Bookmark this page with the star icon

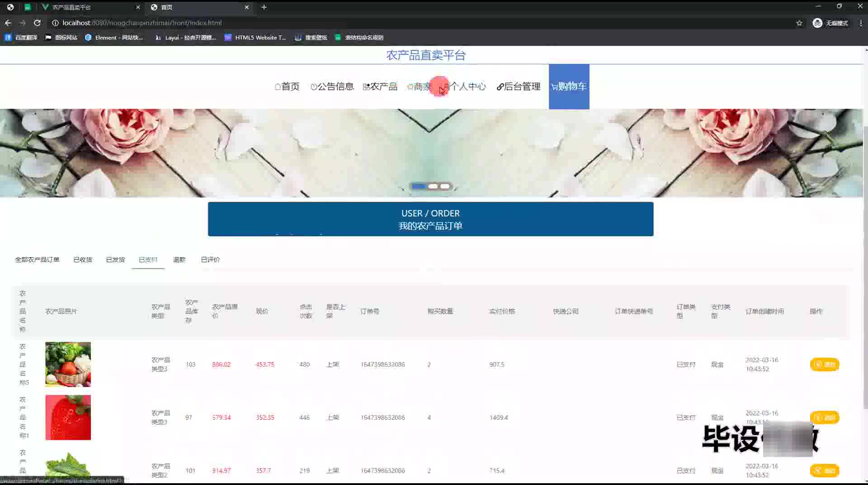[799, 23]
